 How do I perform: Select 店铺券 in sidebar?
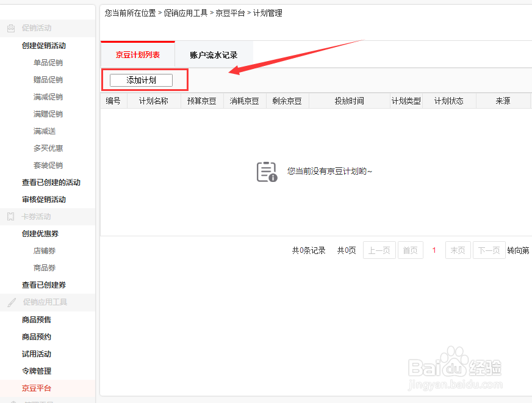coord(45,251)
